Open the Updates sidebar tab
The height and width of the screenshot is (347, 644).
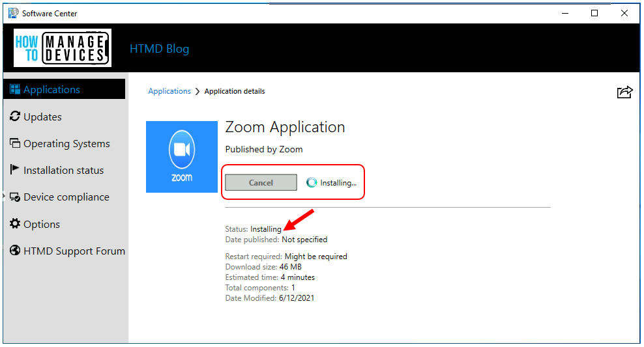[x=64, y=117]
